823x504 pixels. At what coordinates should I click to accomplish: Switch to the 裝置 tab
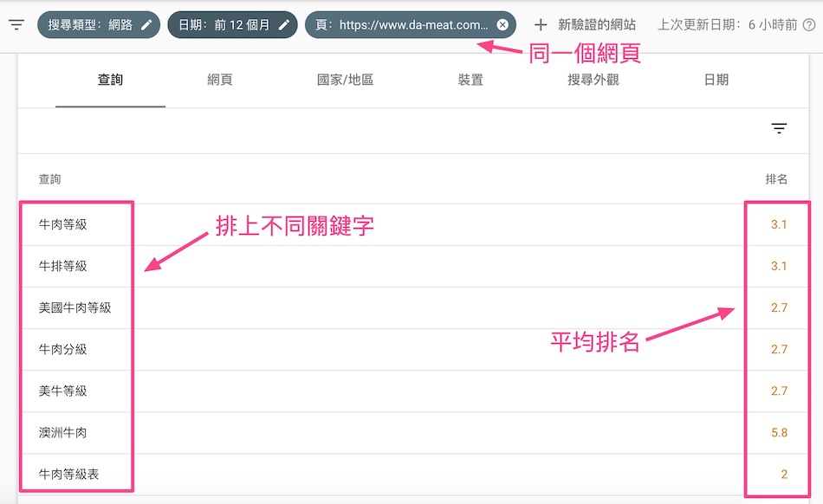(470, 80)
